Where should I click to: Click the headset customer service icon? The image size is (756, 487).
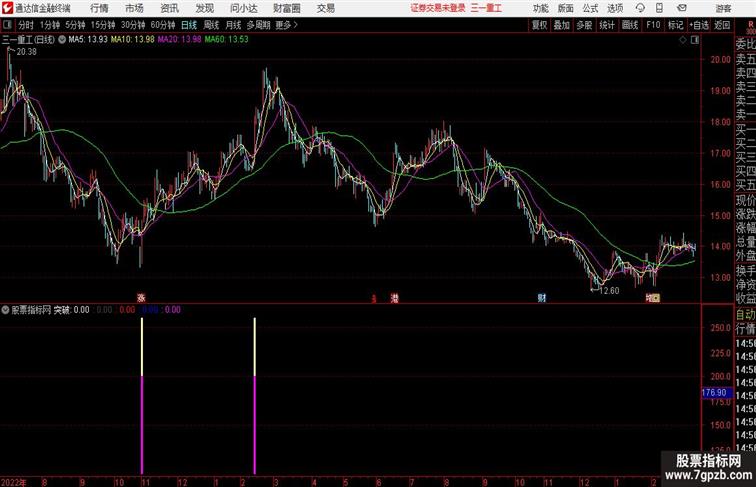pos(640,8)
